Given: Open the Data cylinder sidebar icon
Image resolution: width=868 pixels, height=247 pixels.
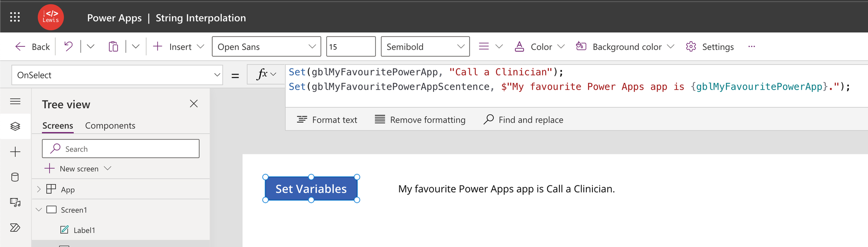Looking at the screenshot, I should coord(15,177).
